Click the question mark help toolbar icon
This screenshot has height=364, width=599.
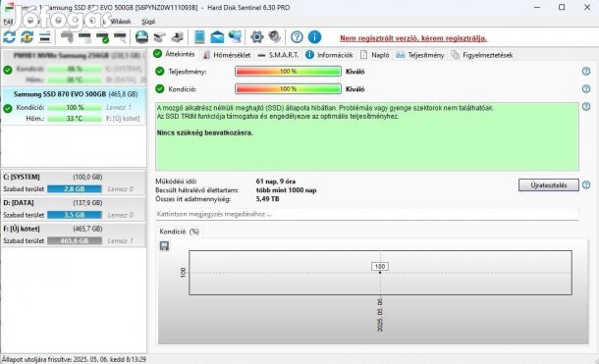pyautogui.click(x=297, y=37)
